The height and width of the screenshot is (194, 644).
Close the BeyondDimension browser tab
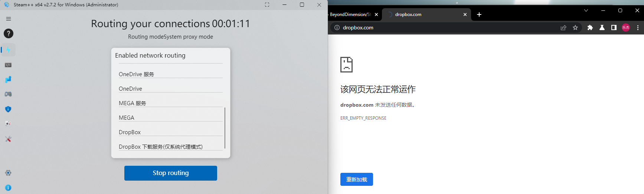tap(376, 14)
